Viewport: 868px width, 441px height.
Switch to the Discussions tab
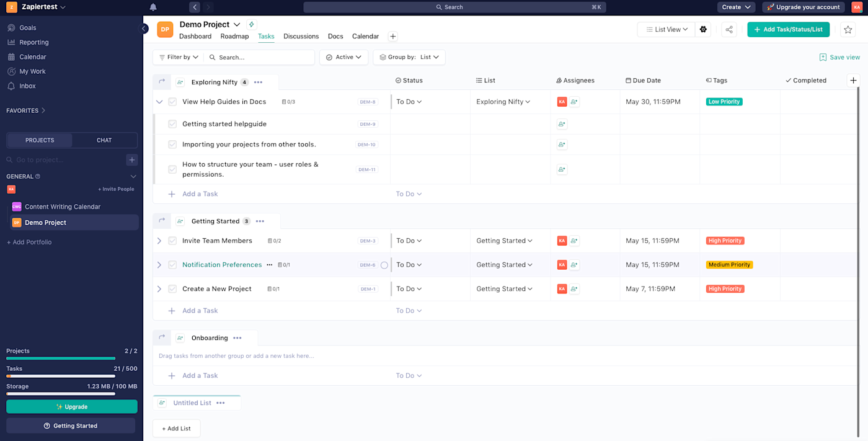[301, 37]
